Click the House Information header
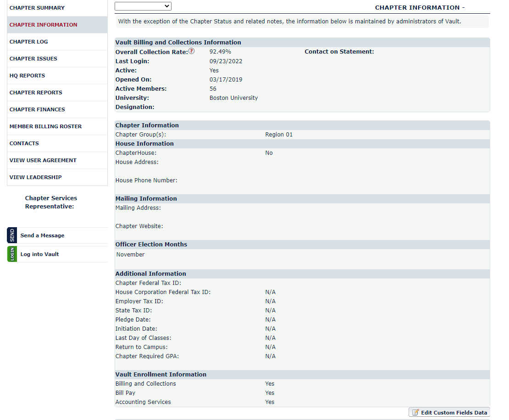The width and height of the screenshot is (509, 420). tap(144, 143)
